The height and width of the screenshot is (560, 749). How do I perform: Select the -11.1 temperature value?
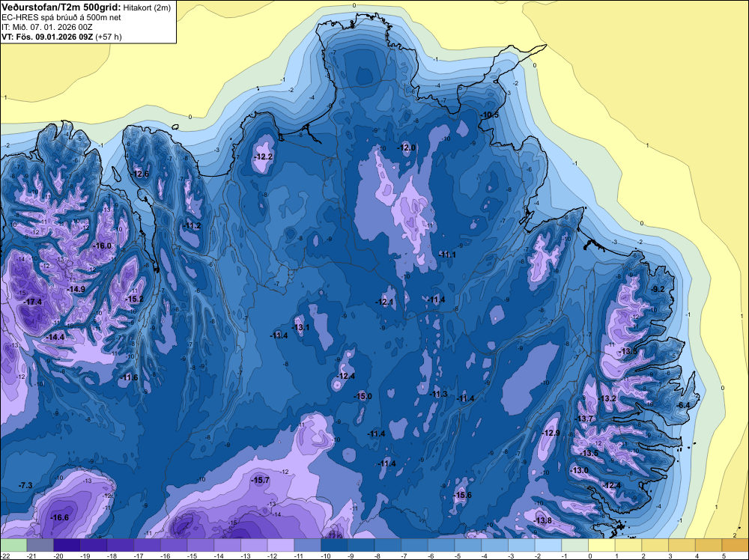[x=447, y=255]
